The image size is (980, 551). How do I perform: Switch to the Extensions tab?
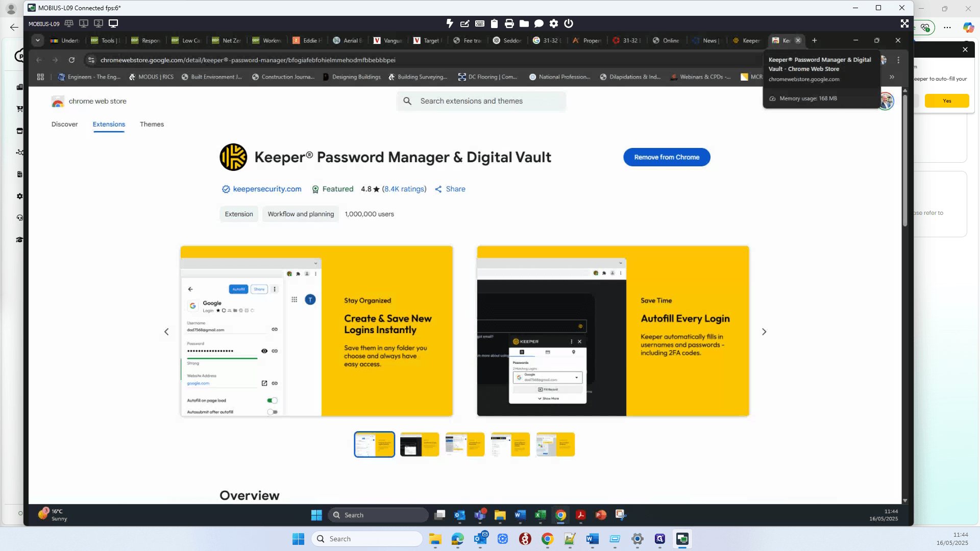pyautogui.click(x=109, y=124)
